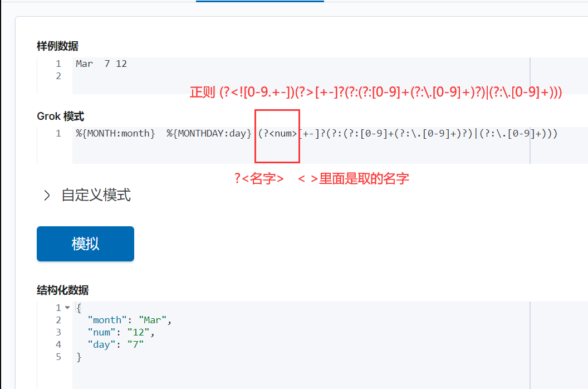Collapse the JSON object using line 1 fold arrow
This screenshot has width=588, height=389.
click(66, 307)
